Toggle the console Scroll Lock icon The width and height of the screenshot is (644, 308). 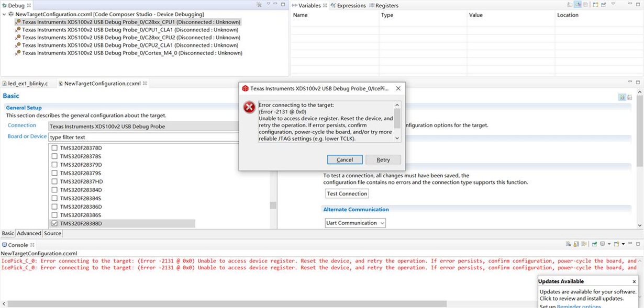pos(576,244)
